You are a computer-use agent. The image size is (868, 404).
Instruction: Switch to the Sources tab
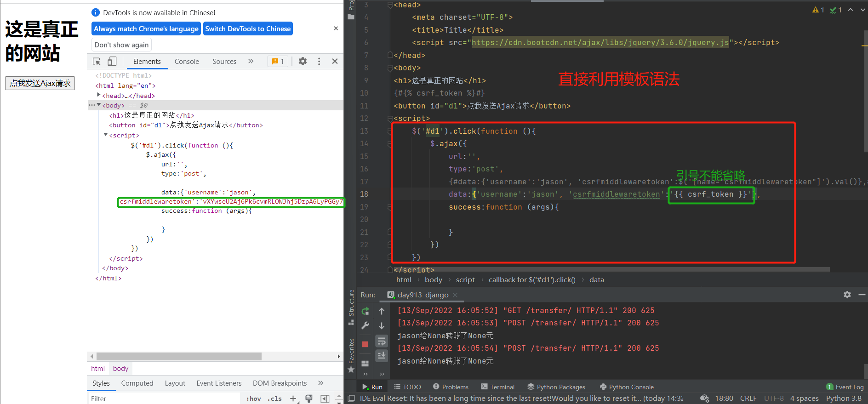(224, 62)
